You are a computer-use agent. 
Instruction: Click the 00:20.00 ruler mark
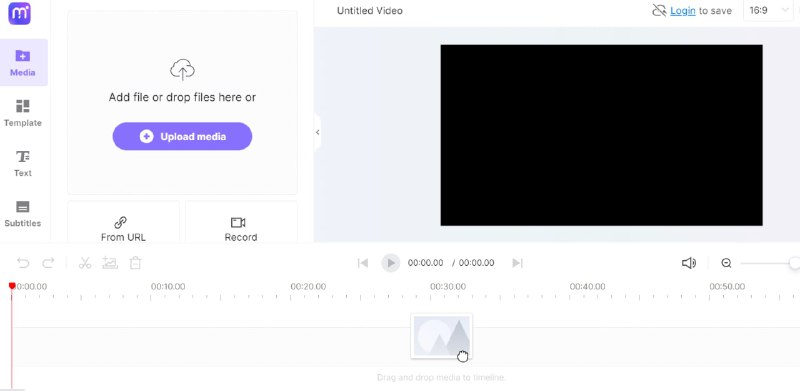pyautogui.click(x=308, y=287)
